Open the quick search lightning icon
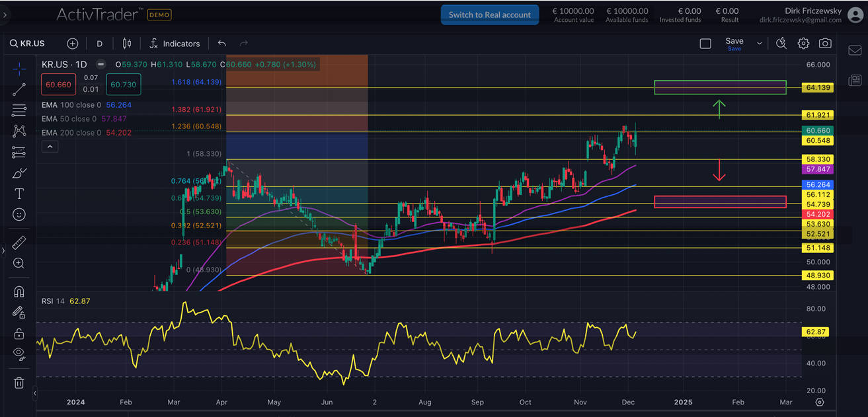This screenshot has width=868, height=417. 781,44
